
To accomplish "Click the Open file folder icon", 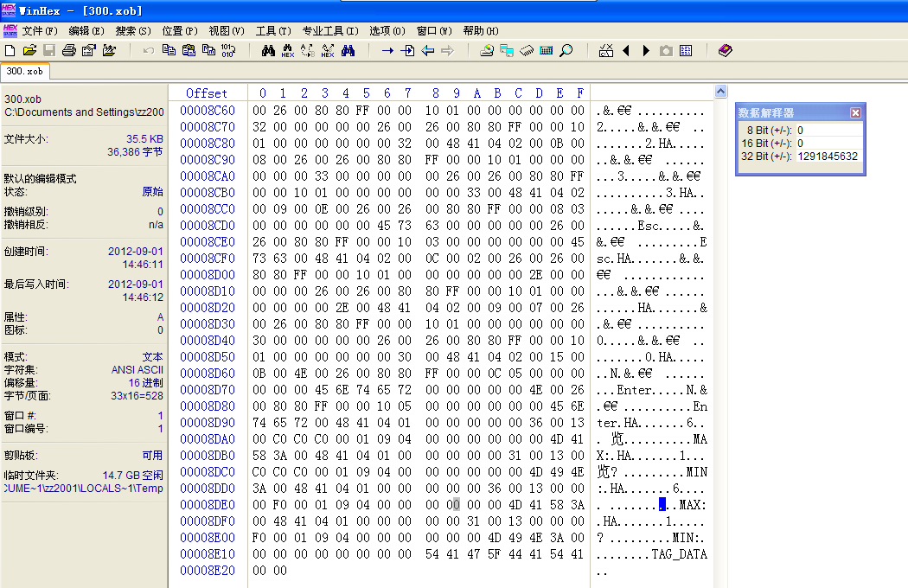I will point(29,51).
